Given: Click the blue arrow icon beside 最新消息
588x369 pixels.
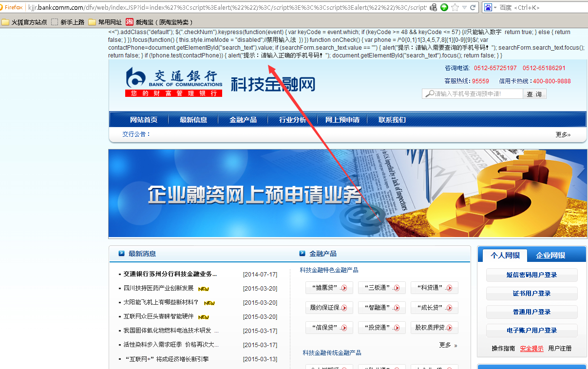Looking at the screenshot, I should [121, 254].
